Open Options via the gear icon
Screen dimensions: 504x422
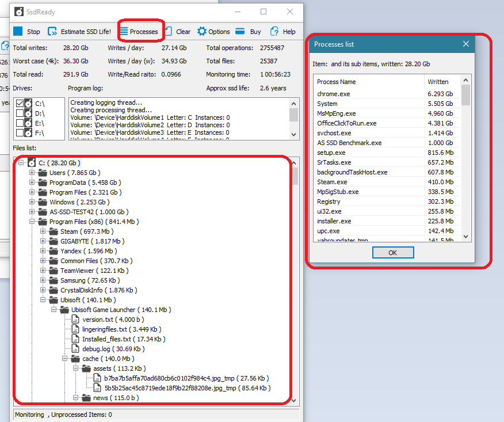(202, 31)
